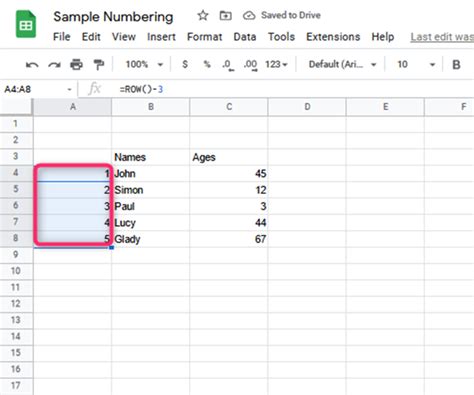Image resolution: width=474 pixels, height=395 pixels.
Task: Click the select-all corner box
Action: coord(16,107)
